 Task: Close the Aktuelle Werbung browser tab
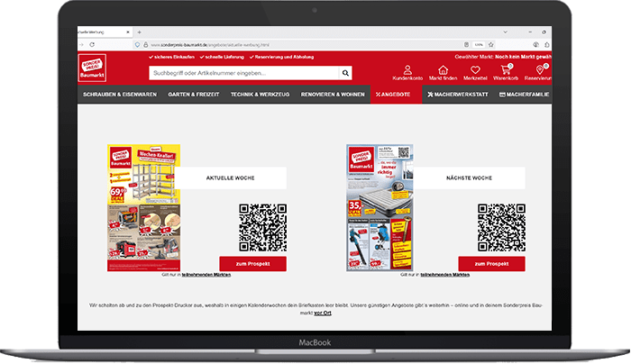point(128,32)
